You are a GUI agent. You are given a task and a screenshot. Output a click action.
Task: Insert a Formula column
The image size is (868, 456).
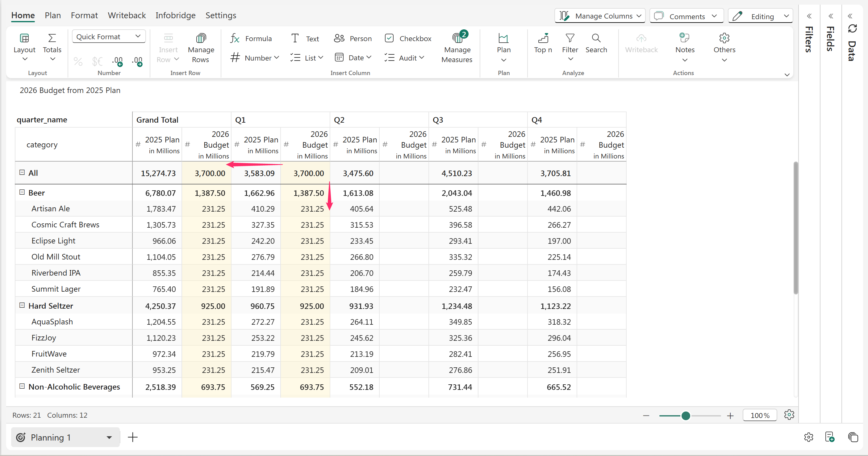(251, 38)
